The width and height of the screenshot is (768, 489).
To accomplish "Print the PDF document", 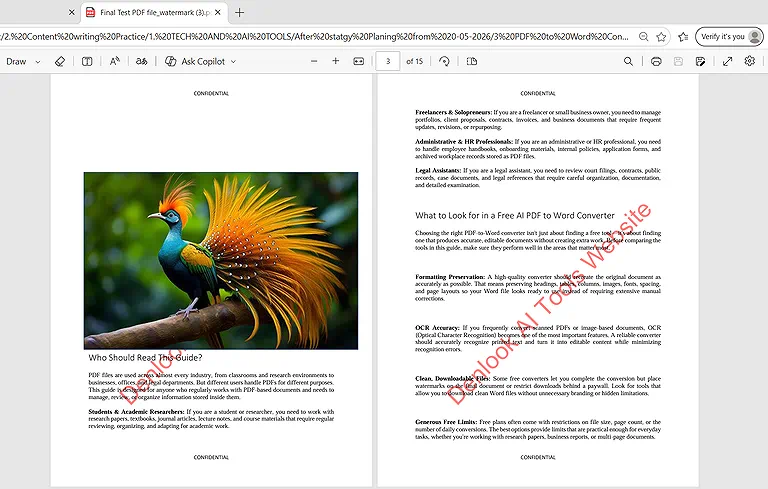I will click(656, 61).
